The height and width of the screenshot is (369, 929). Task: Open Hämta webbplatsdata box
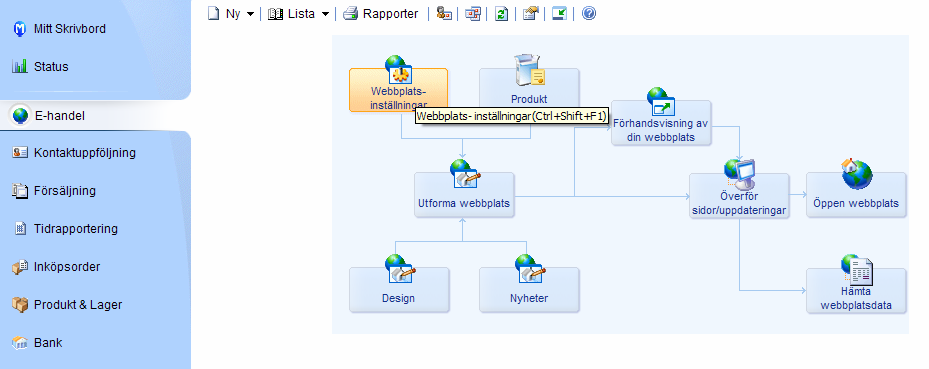click(x=856, y=291)
